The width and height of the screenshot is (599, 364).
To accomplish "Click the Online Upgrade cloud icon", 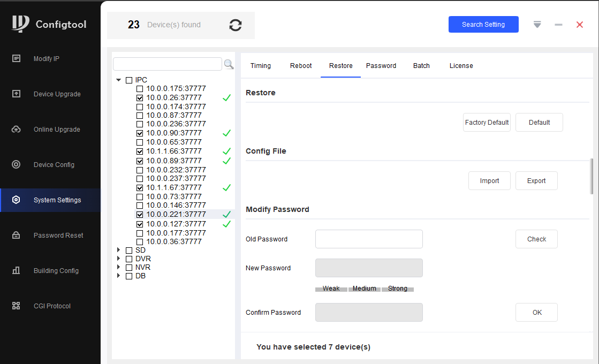I will tap(16, 129).
